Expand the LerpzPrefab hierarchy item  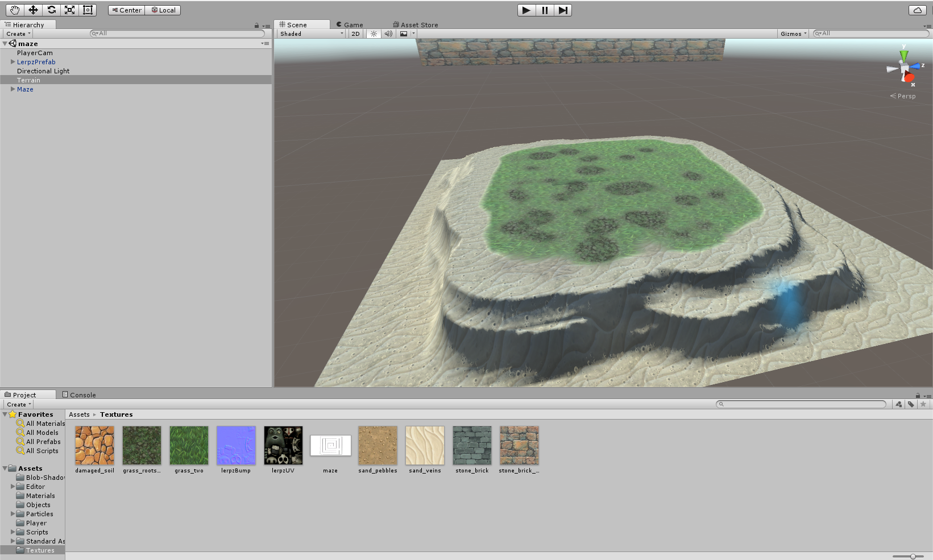[x=13, y=62]
